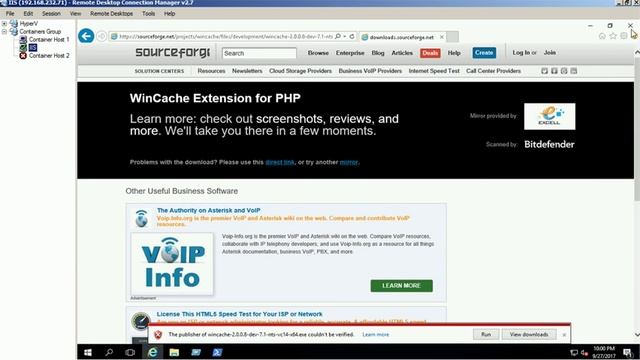The height and width of the screenshot is (360, 640).
Task: Open the Blog link
Action: pos(378,53)
